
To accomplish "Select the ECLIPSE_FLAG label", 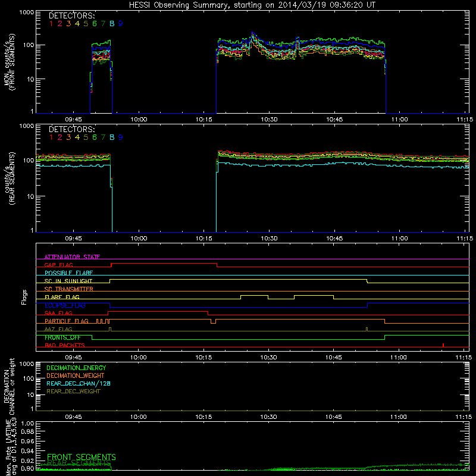I will coord(65,305).
